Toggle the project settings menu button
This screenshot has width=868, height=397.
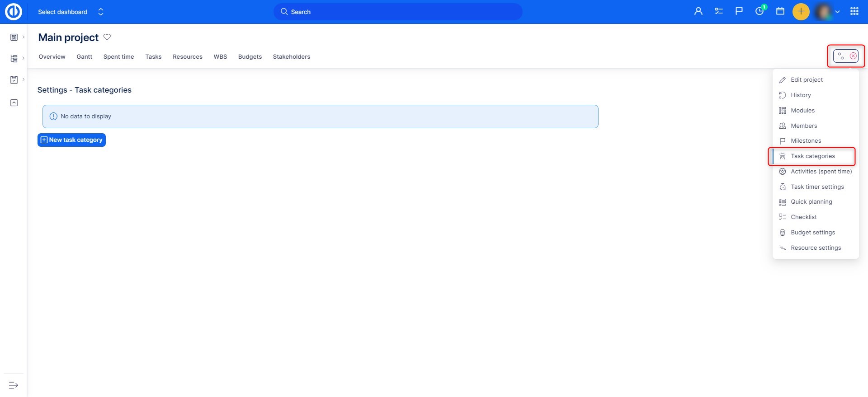click(845, 56)
